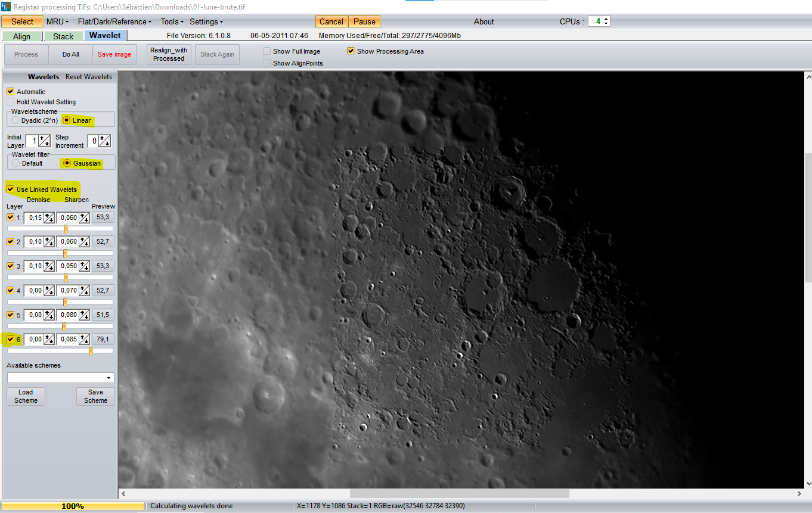This screenshot has height=513, width=812.
Task: Uncheck Use Linked Wavelets
Action: (x=10, y=189)
